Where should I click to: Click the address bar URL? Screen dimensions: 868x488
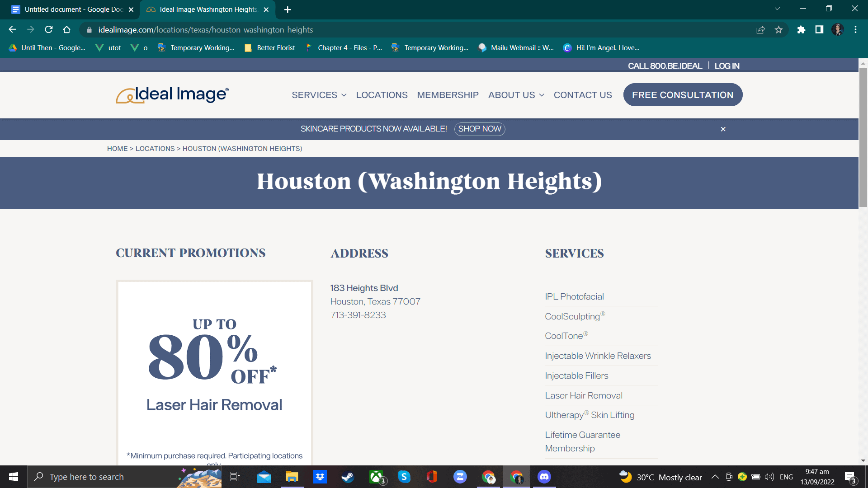206,30
